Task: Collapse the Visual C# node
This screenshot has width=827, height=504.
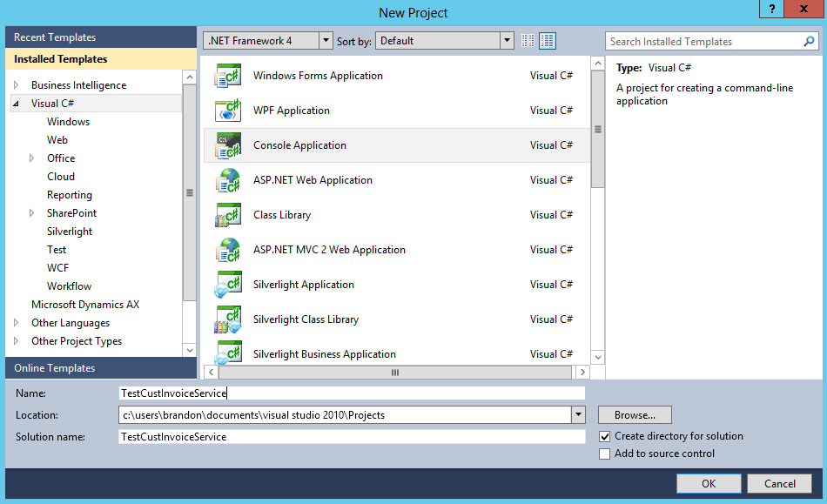Action: (x=17, y=104)
